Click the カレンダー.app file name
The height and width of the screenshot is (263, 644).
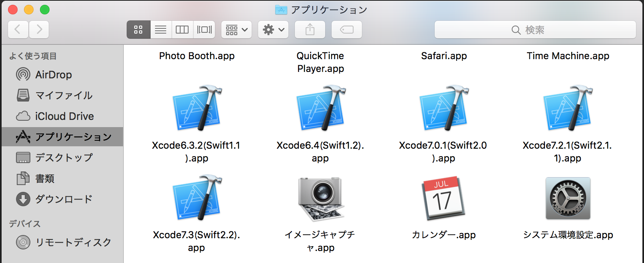coord(443,235)
